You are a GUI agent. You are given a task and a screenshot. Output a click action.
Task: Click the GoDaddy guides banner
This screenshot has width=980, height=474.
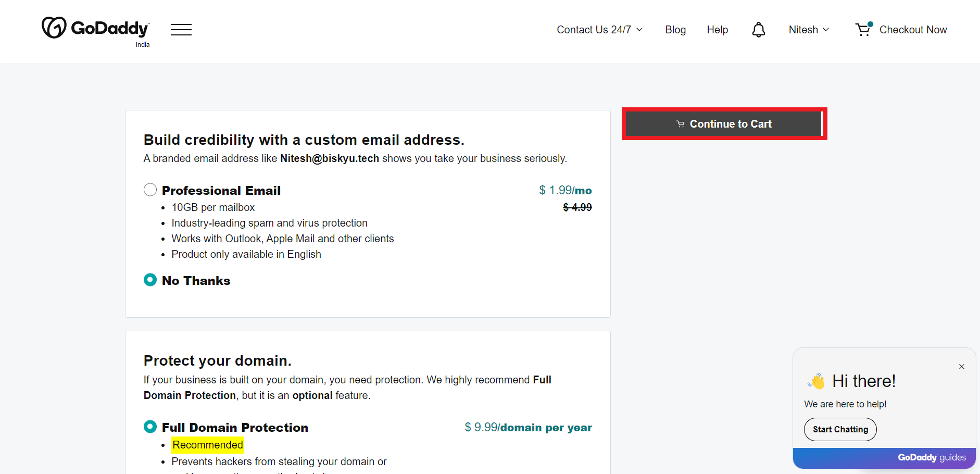(884, 458)
